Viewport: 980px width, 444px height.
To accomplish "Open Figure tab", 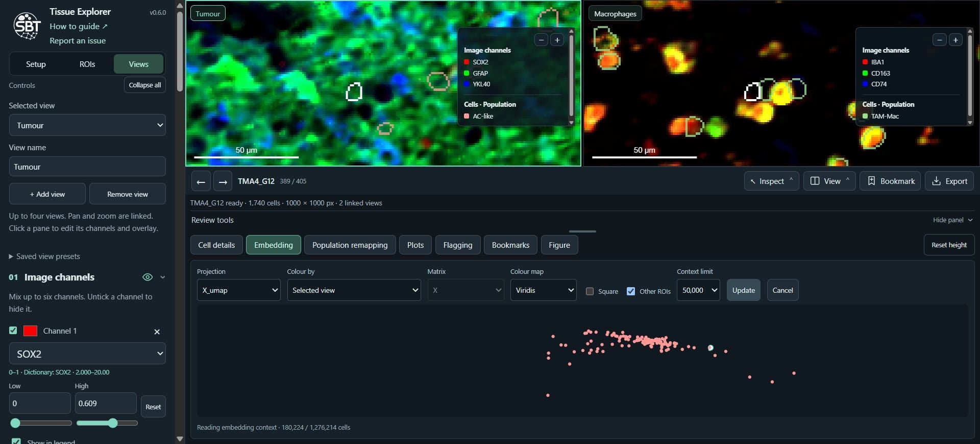I will coord(559,245).
